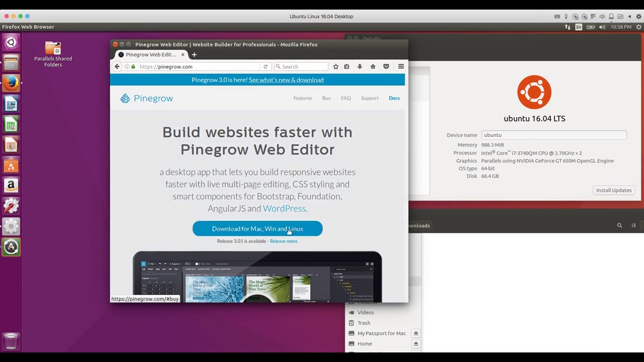Open Software Updater from the launcher
644x362 pixels.
click(11, 247)
